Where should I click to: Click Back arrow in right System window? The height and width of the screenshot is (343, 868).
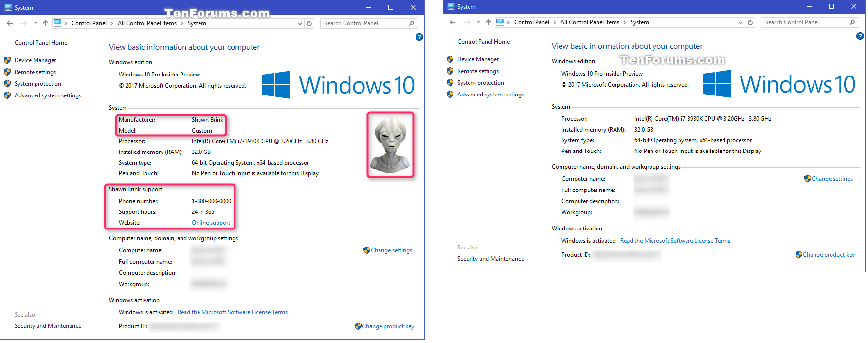(452, 22)
